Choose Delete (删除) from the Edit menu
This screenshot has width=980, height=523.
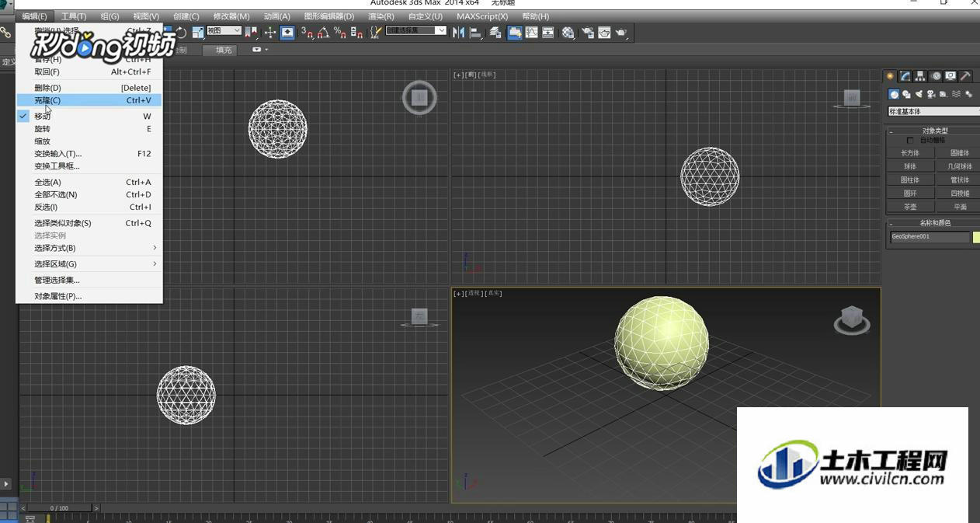click(x=89, y=88)
